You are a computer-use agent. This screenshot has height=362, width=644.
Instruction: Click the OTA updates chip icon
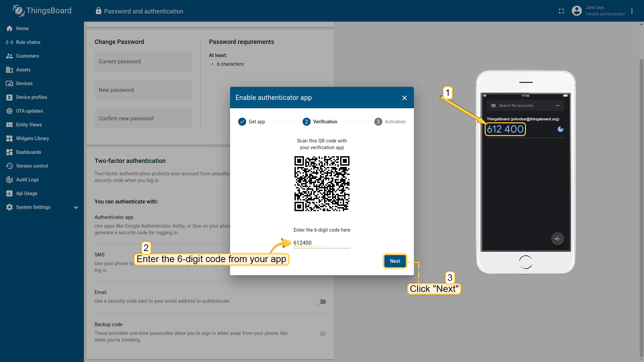9,111
